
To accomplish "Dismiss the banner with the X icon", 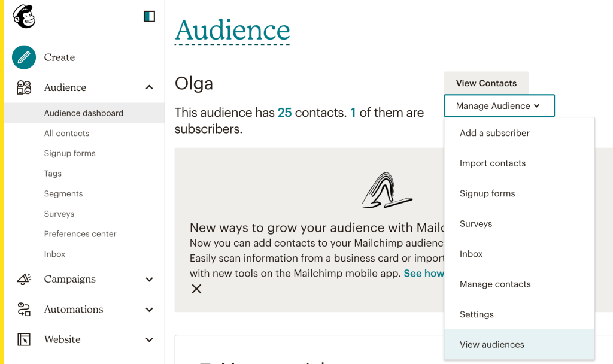I will click(x=196, y=289).
